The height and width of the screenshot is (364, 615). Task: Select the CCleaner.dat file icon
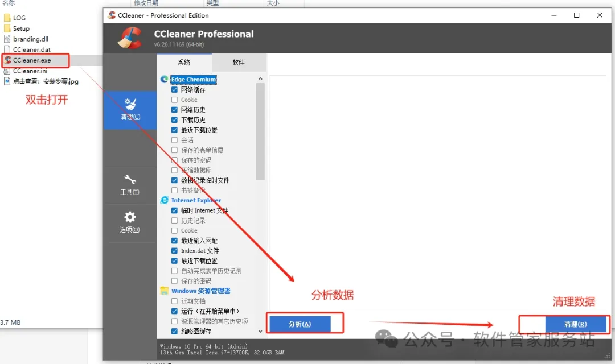click(x=7, y=49)
